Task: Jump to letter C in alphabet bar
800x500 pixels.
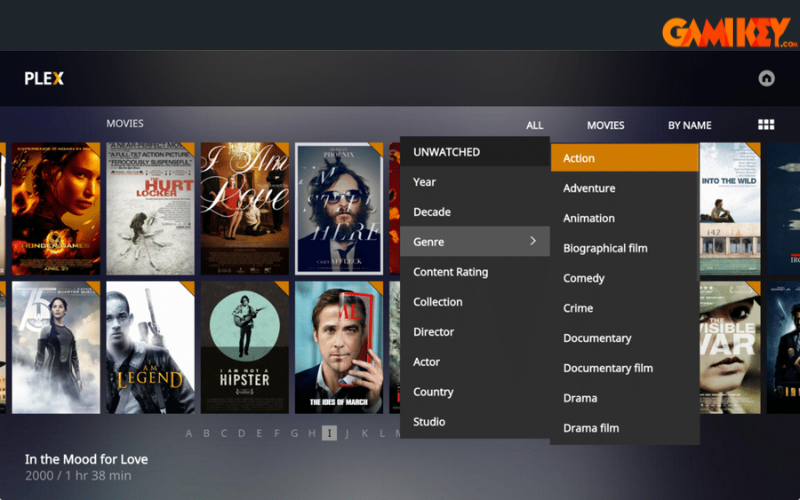Action: pyautogui.click(x=223, y=433)
